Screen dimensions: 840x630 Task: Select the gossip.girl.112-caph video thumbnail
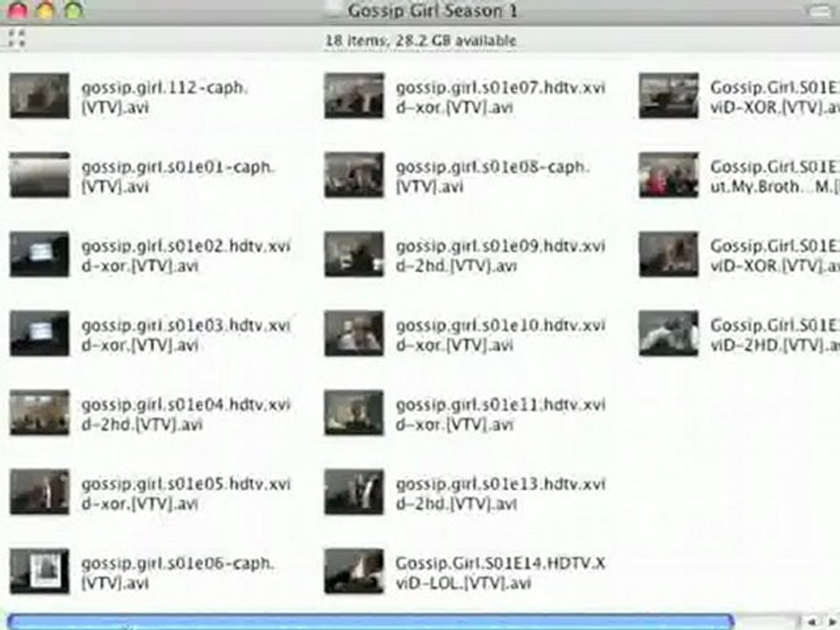pyautogui.click(x=39, y=96)
